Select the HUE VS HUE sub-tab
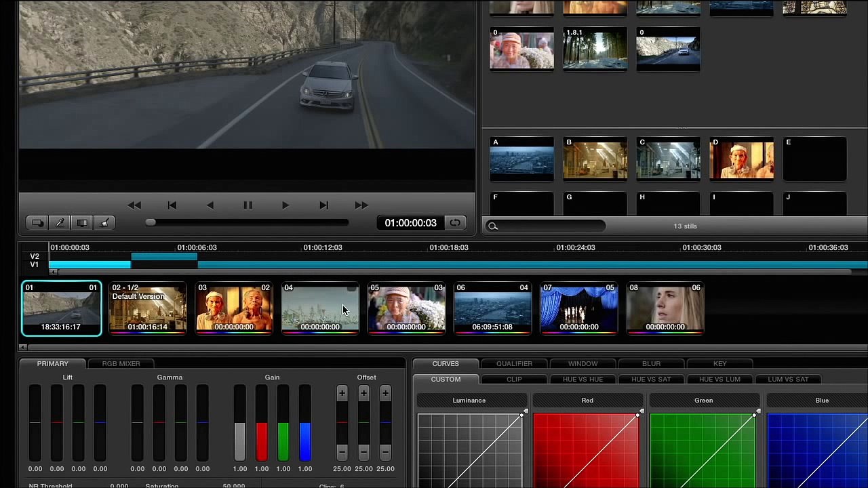The image size is (868, 488). (583, 380)
